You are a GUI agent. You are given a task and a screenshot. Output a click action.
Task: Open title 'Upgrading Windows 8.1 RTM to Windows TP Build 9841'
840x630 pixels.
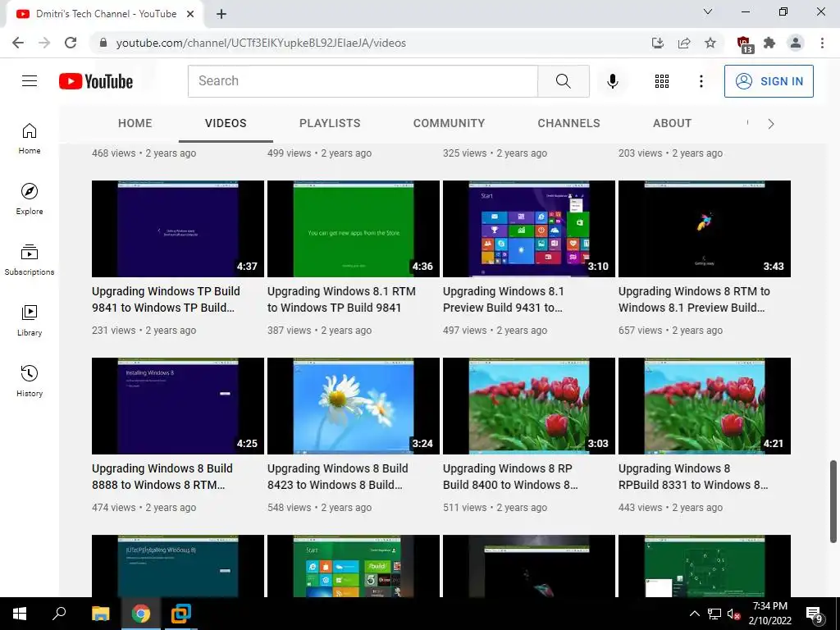[x=341, y=299]
